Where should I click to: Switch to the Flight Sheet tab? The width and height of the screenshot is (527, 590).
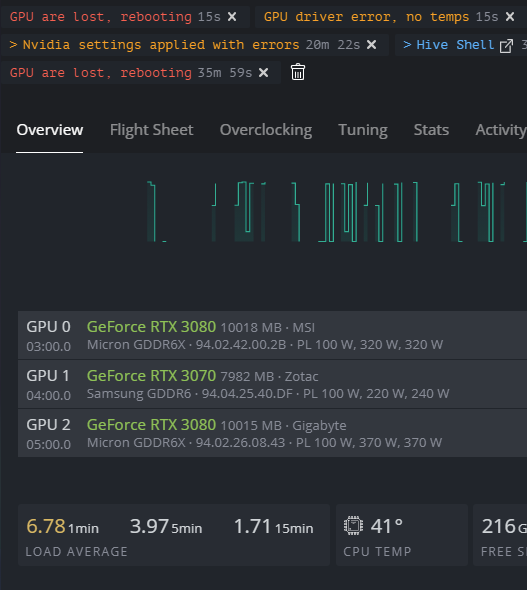(152, 130)
